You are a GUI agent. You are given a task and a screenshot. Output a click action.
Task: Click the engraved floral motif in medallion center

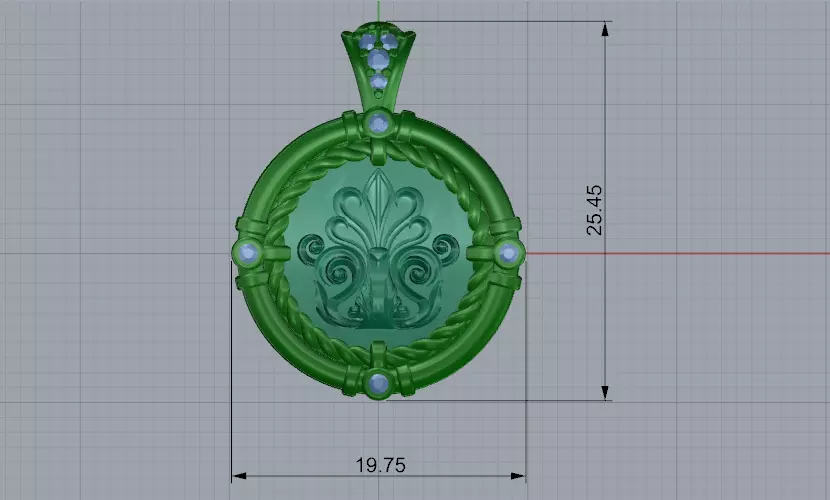[x=378, y=250]
